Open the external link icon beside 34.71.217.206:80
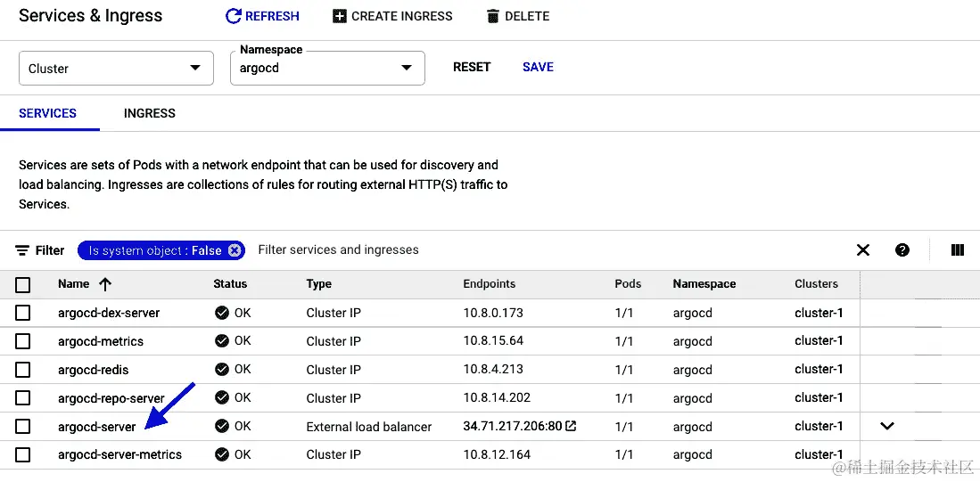980x482 pixels. coord(571,427)
